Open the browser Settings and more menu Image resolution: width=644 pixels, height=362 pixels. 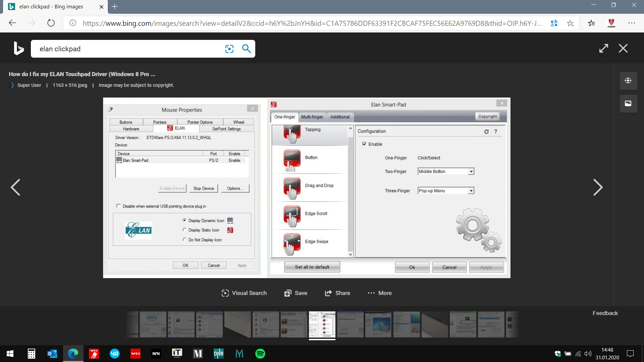(632, 23)
